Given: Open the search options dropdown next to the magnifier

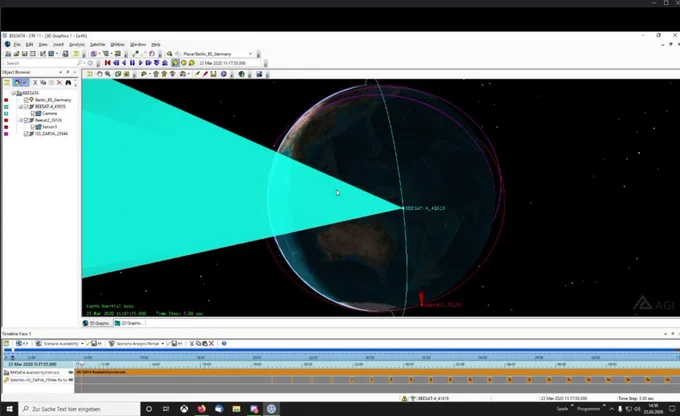Looking at the screenshot, I should coord(84,63).
